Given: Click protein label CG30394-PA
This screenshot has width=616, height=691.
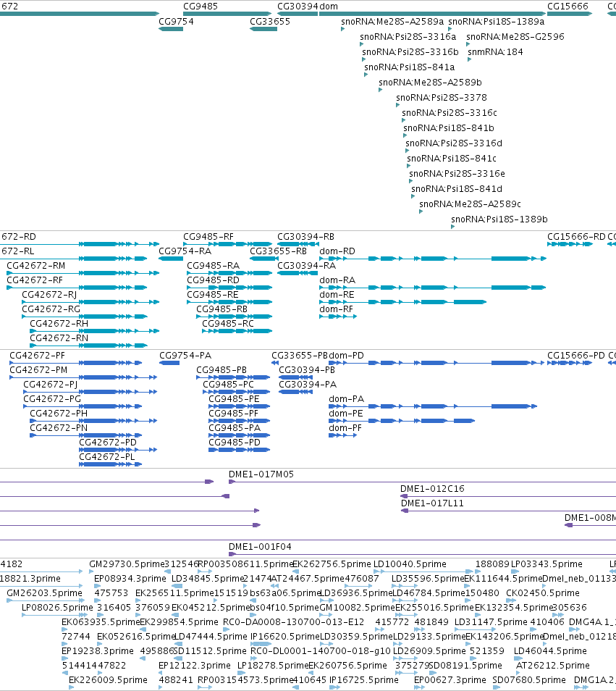Looking at the screenshot, I should pos(308,385).
